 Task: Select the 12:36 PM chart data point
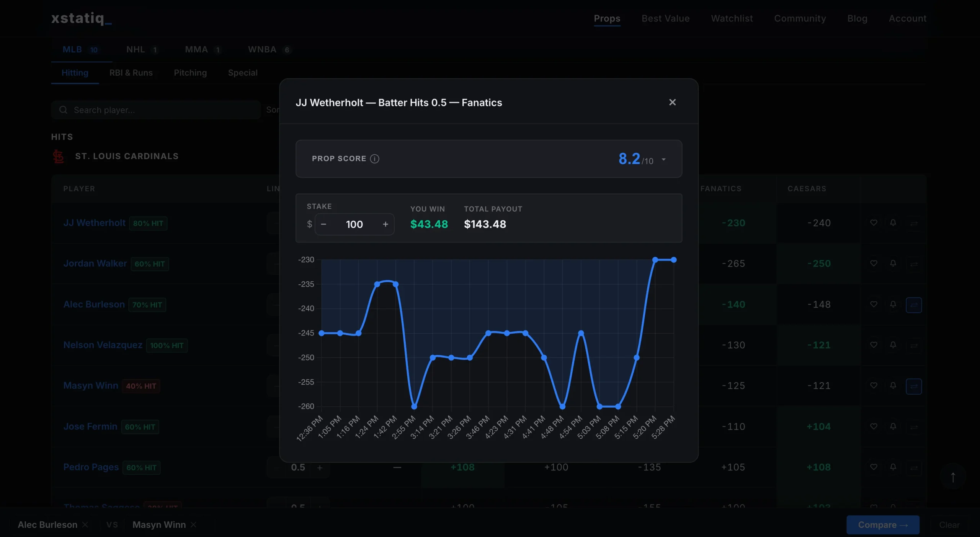(322, 333)
